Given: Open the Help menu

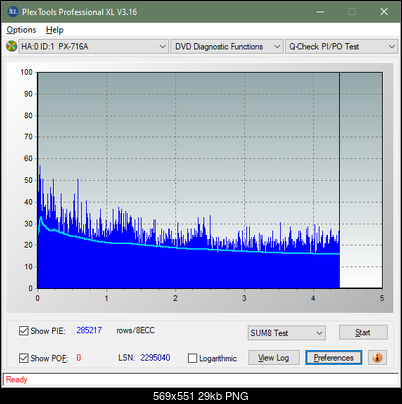Looking at the screenshot, I should point(55,30).
